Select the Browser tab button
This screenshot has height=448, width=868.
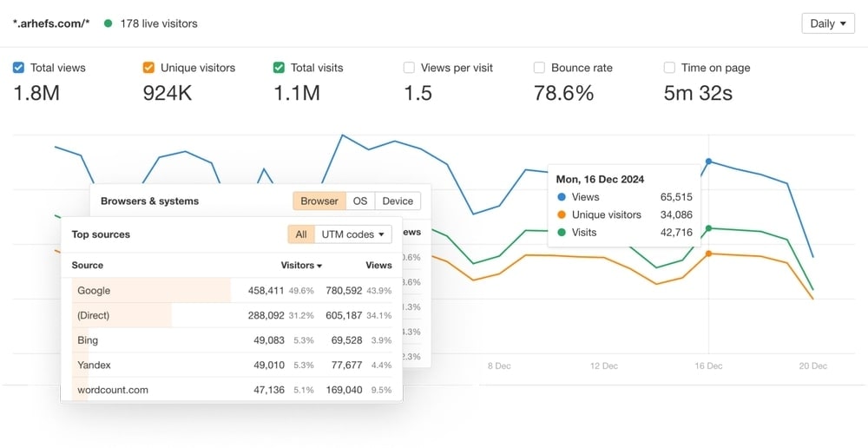pos(319,201)
